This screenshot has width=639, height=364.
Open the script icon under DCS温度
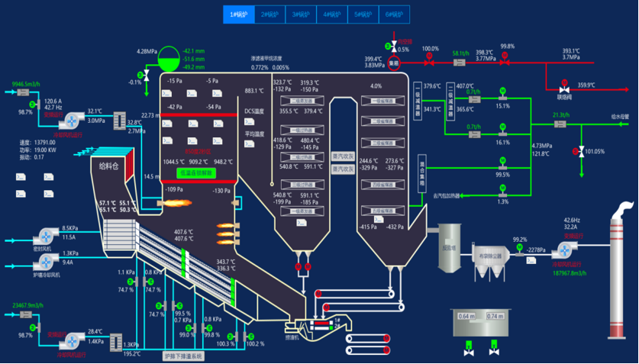[x=250, y=122]
